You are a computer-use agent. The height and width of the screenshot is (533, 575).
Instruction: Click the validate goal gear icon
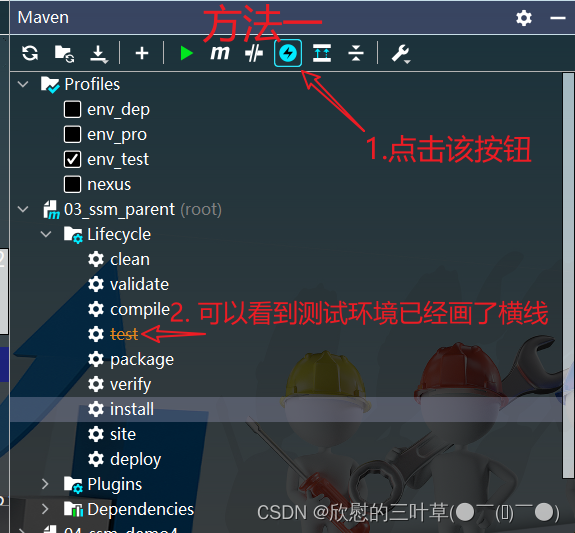pyautogui.click(x=96, y=284)
